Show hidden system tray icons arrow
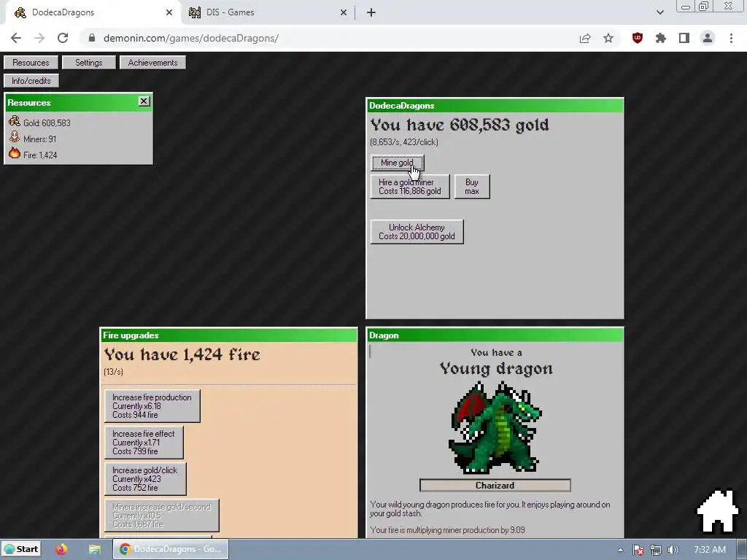This screenshot has width=747, height=560. click(x=620, y=550)
